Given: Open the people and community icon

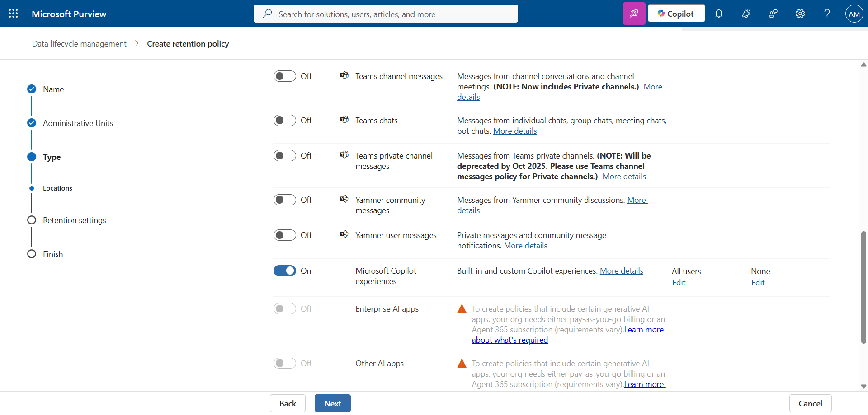Looking at the screenshot, I should tap(773, 14).
